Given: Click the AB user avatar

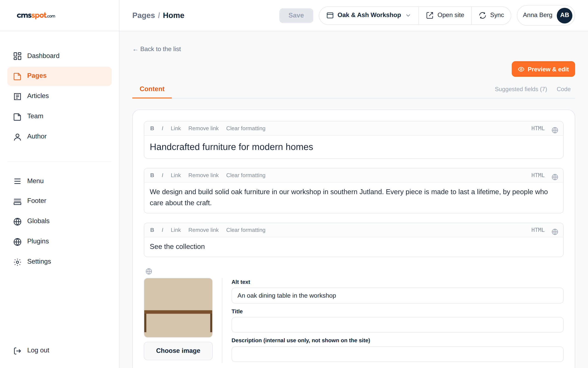Looking at the screenshot, I should pos(564,15).
